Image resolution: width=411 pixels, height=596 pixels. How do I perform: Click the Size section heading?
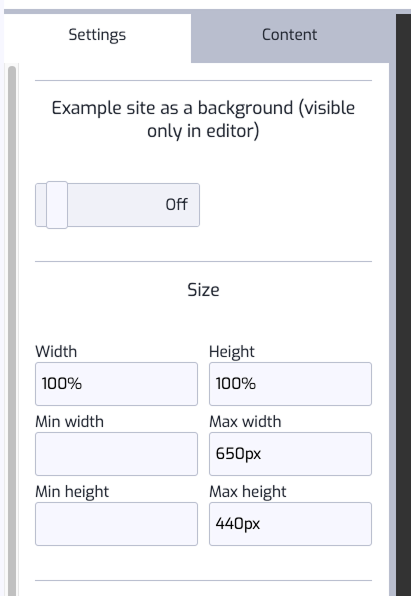tap(203, 290)
